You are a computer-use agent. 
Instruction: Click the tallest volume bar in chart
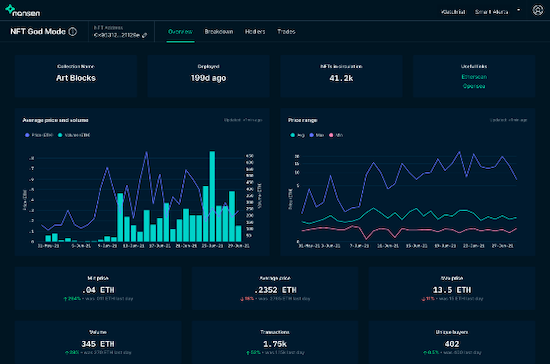tap(212, 196)
